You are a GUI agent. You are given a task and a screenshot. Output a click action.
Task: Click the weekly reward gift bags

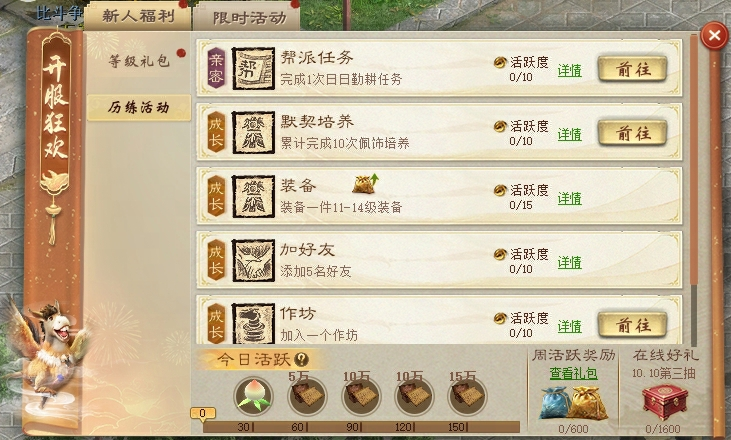coord(574,403)
